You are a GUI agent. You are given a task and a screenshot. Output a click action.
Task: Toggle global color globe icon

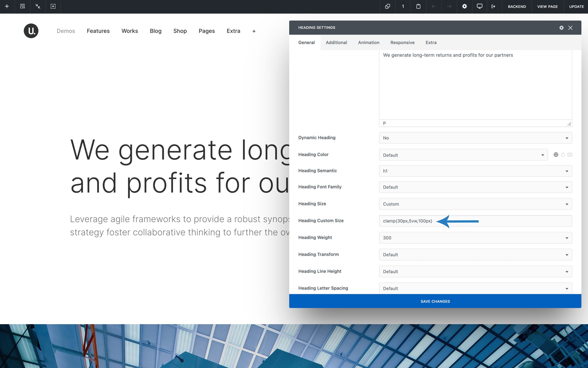pos(556,155)
